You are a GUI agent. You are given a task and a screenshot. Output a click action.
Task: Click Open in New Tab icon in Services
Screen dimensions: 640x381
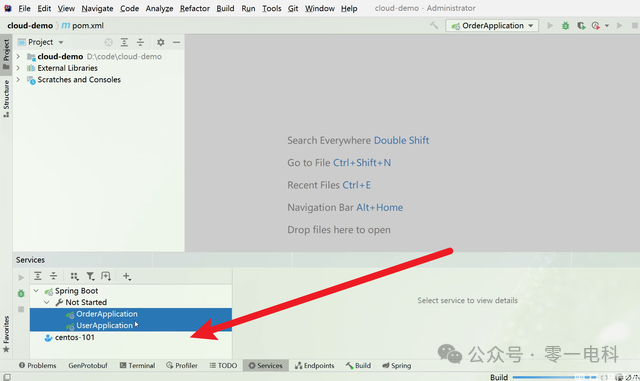tap(106, 276)
